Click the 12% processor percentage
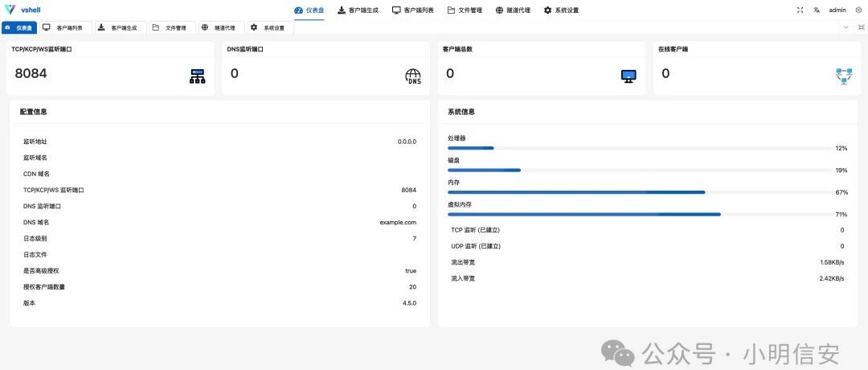The image size is (868, 370). click(x=842, y=149)
